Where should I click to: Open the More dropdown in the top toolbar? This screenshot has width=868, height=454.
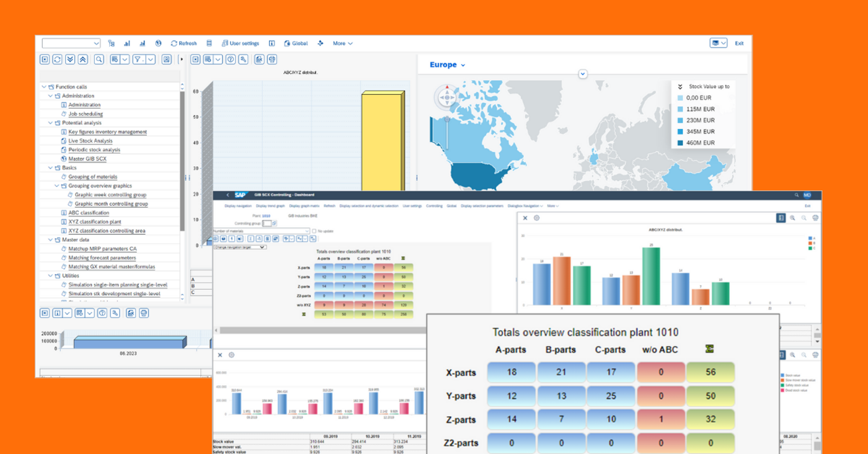tap(340, 43)
